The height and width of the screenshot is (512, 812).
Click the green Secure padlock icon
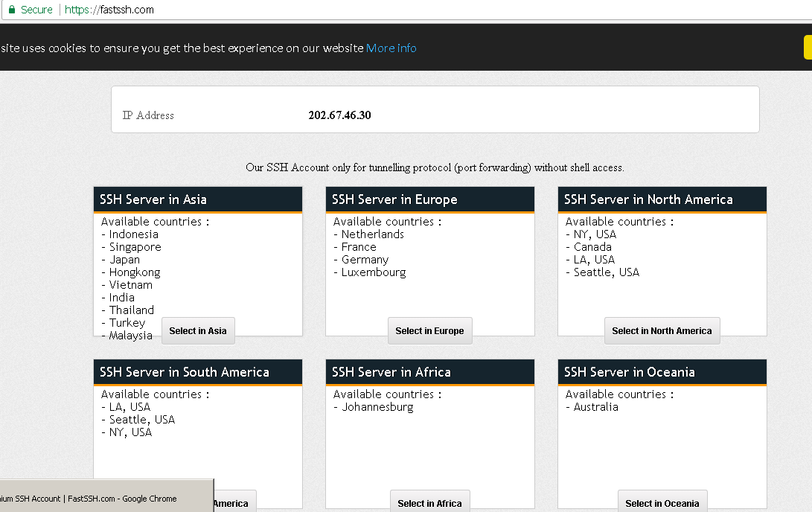[11, 10]
